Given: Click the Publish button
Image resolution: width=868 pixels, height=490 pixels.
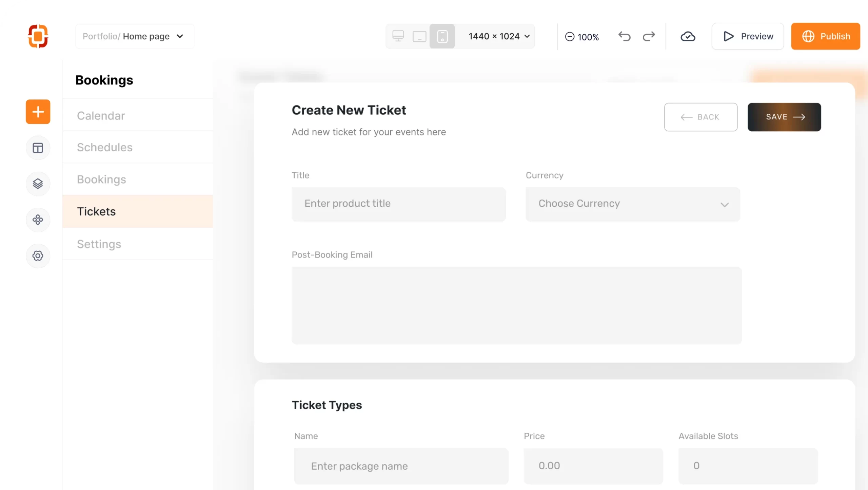Looking at the screenshot, I should coord(825,36).
